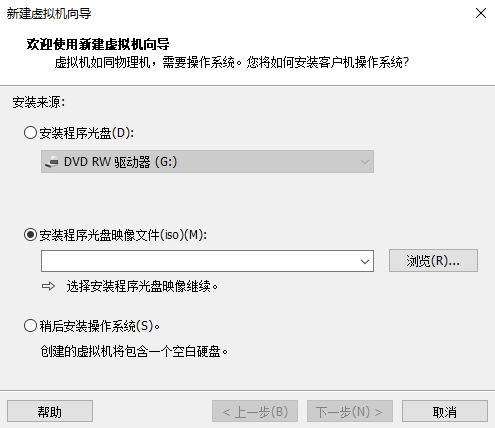Click the 稍后安装操作系统(S) label text
The image size is (495, 428).
point(100,326)
